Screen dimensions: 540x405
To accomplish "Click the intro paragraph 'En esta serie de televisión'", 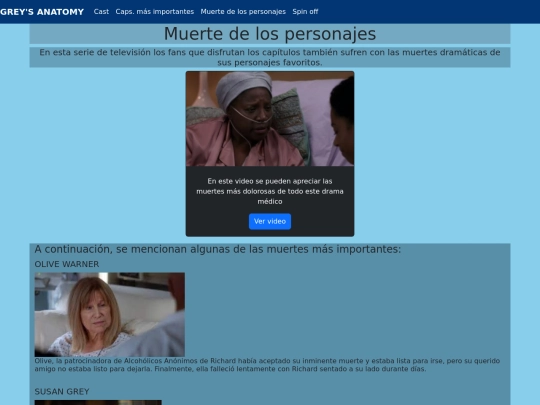I will (270, 57).
